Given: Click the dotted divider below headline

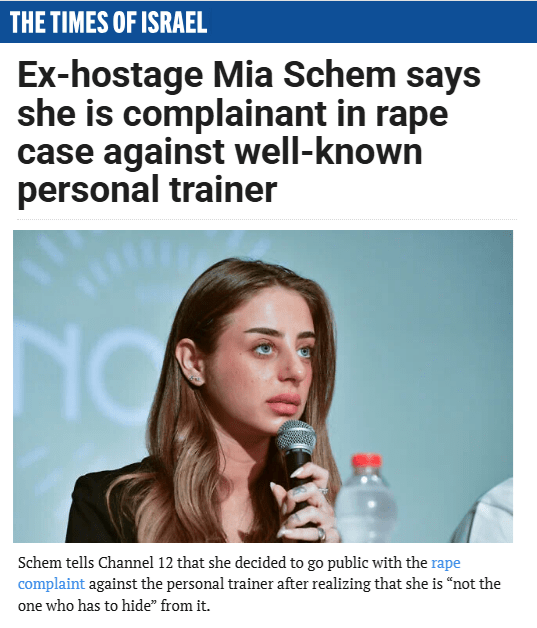Looking at the screenshot, I should 267,219.
